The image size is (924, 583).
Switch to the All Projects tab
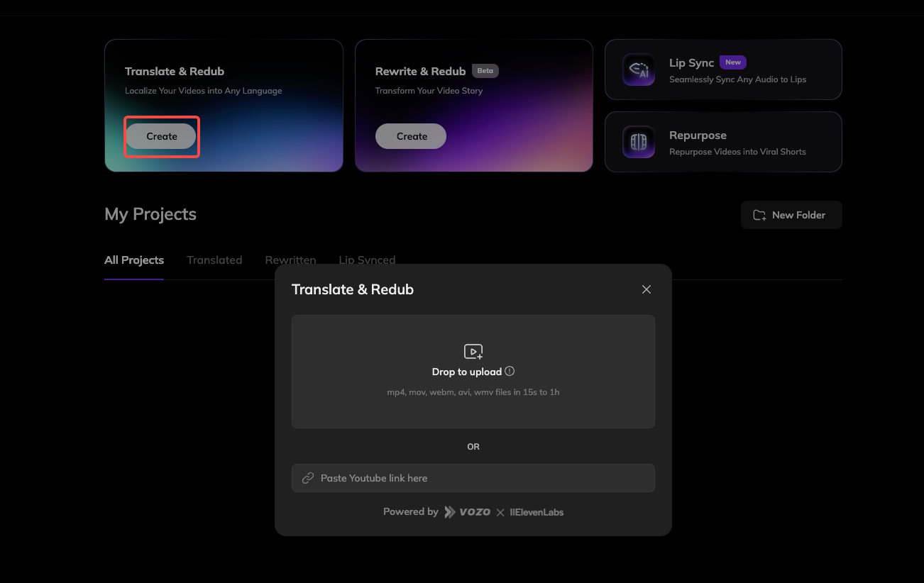pos(134,260)
